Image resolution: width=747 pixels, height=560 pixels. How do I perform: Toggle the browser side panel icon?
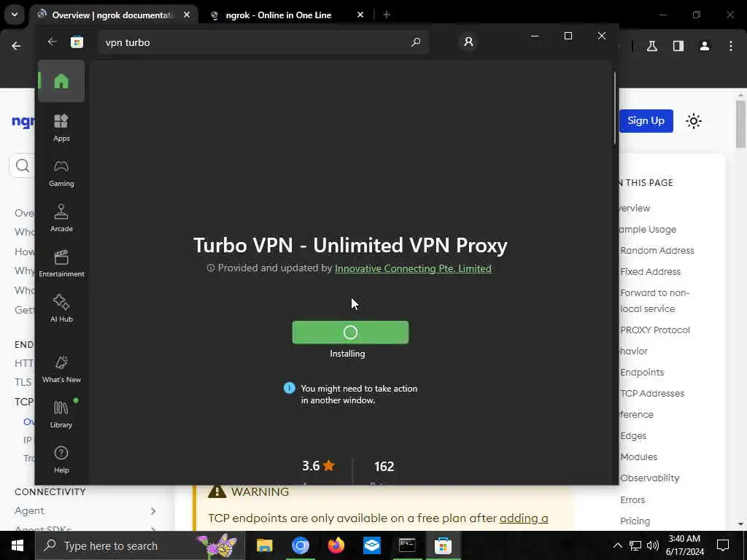[x=678, y=46]
